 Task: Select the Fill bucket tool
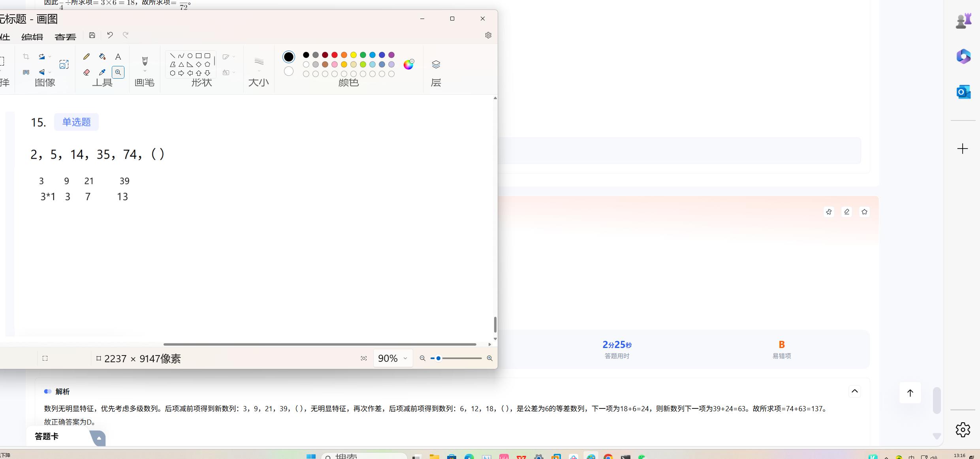point(102,56)
